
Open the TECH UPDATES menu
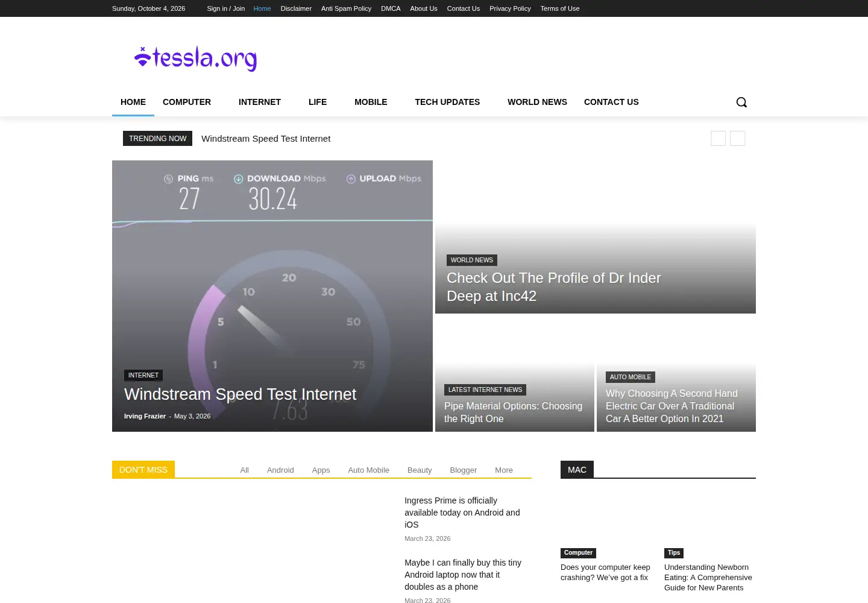447,102
